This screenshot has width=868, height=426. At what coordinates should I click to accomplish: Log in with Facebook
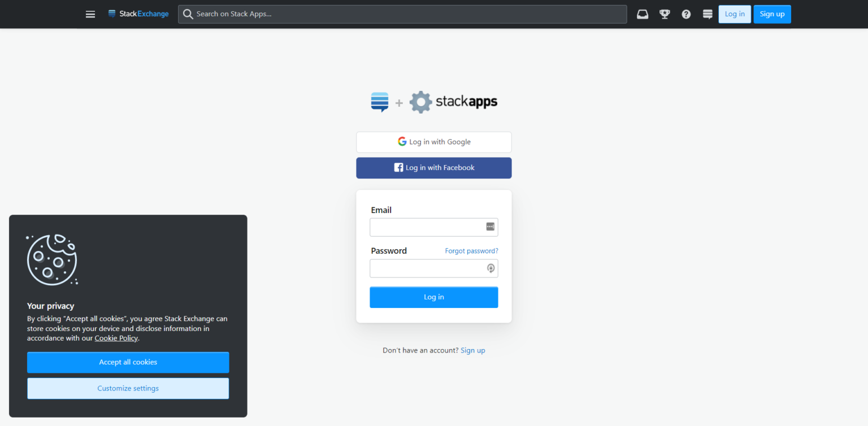point(433,168)
